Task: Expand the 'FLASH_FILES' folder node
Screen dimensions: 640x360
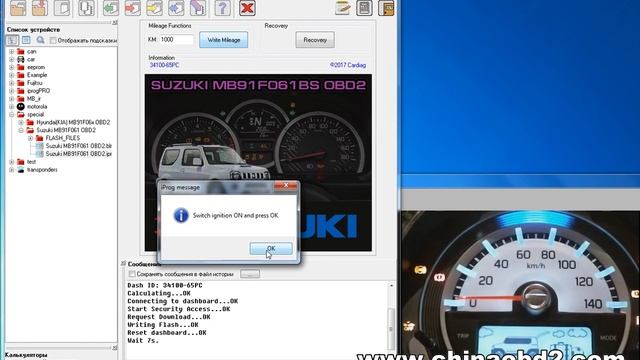Action: click(x=30, y=138)
